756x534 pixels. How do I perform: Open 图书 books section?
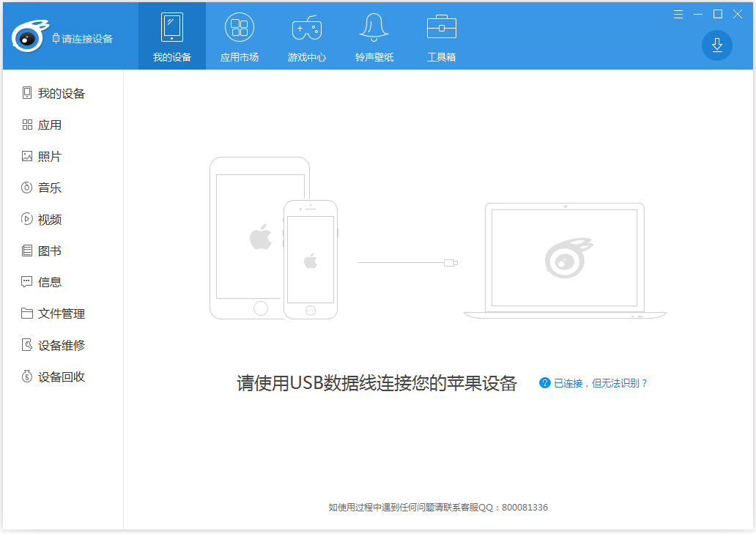[x=50, y=251]
